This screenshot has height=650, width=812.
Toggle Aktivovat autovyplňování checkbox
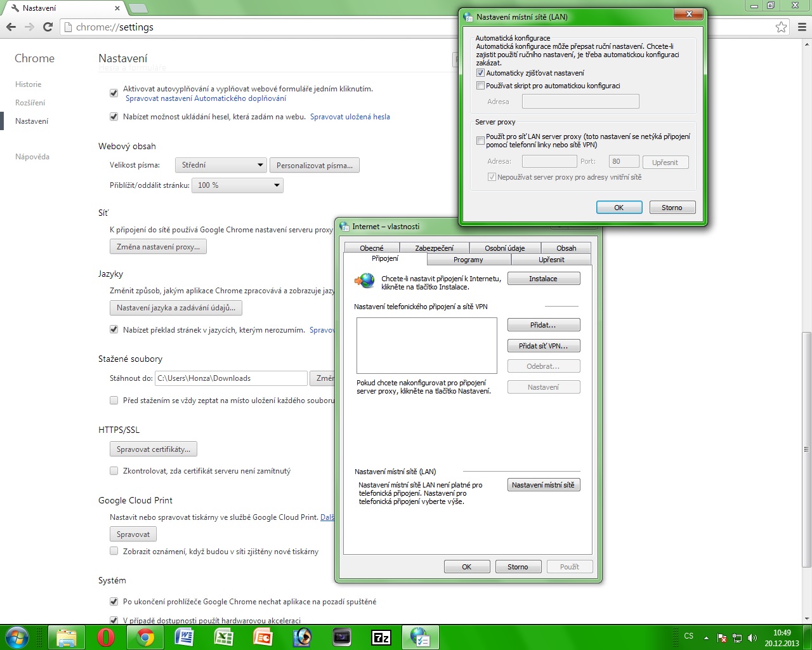[114, 93]
